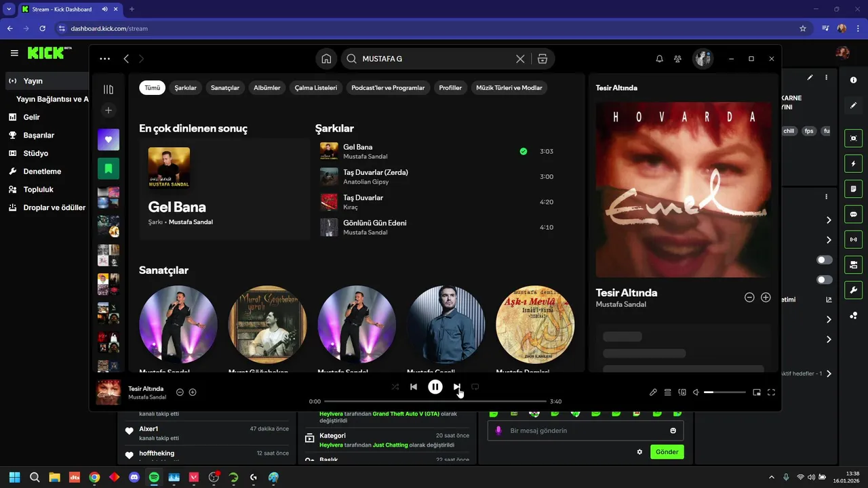Enter full screen player view
868x488 pixels.
[771, 392]
